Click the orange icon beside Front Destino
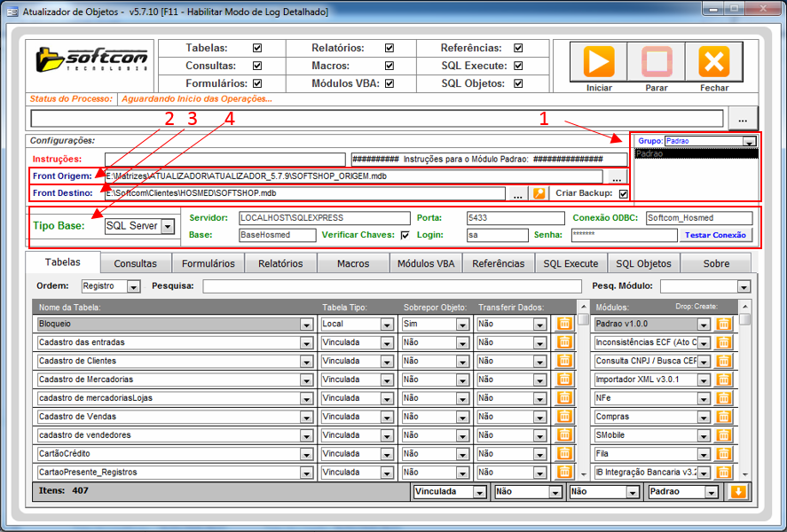The image size is (787, 532). click(539, 193)
